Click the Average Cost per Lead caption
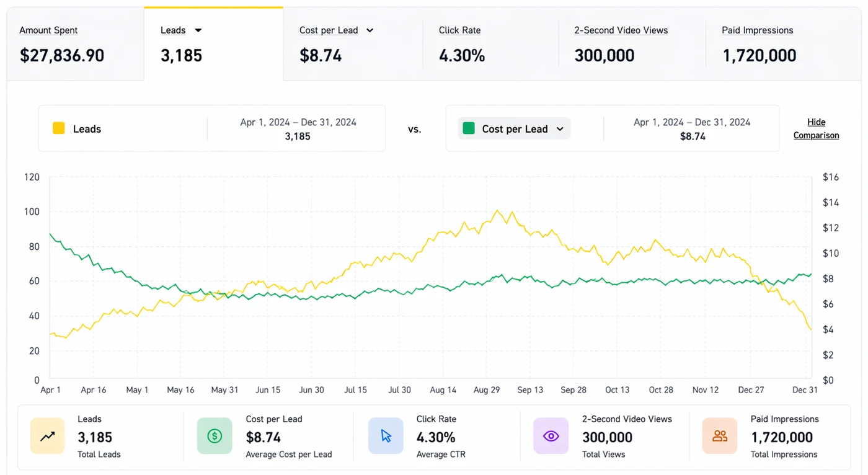Screen dimensions: 868x475 [289, 455]
